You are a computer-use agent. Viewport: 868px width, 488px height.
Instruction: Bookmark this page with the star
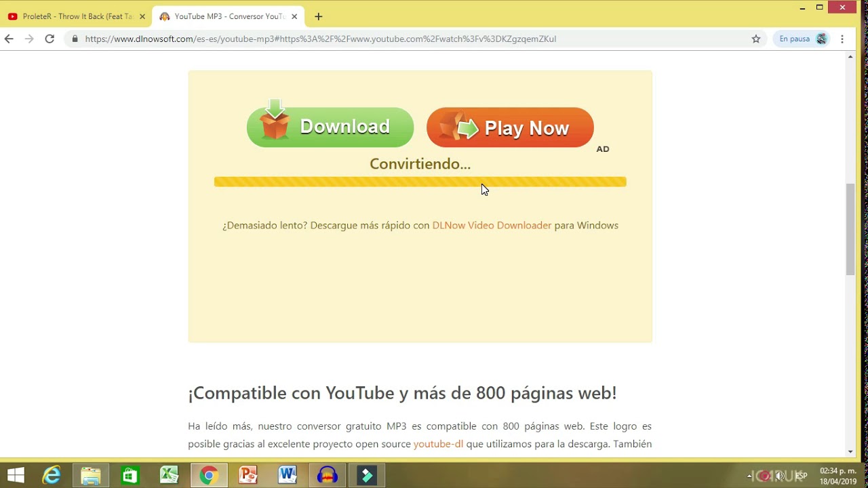click(x=756, y=39)
